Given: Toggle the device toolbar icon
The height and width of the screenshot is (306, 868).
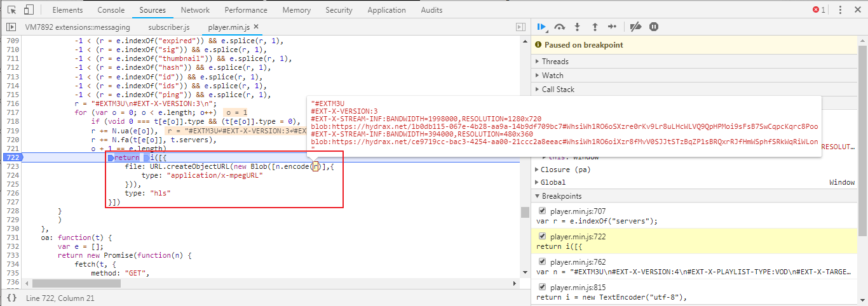Looking at the screenshot, I should (x=29, y=10).
